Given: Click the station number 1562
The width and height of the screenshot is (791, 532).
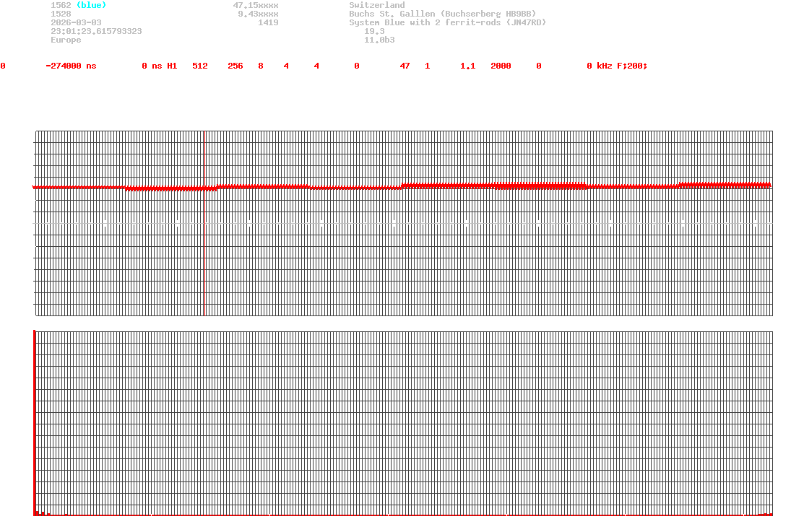Looking at the screenshot, I should pos(61,5).
